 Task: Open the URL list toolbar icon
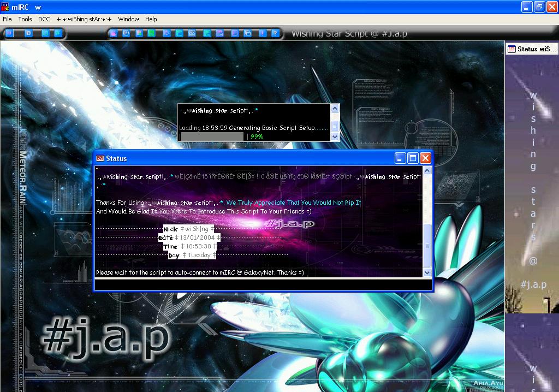[219, 33]
